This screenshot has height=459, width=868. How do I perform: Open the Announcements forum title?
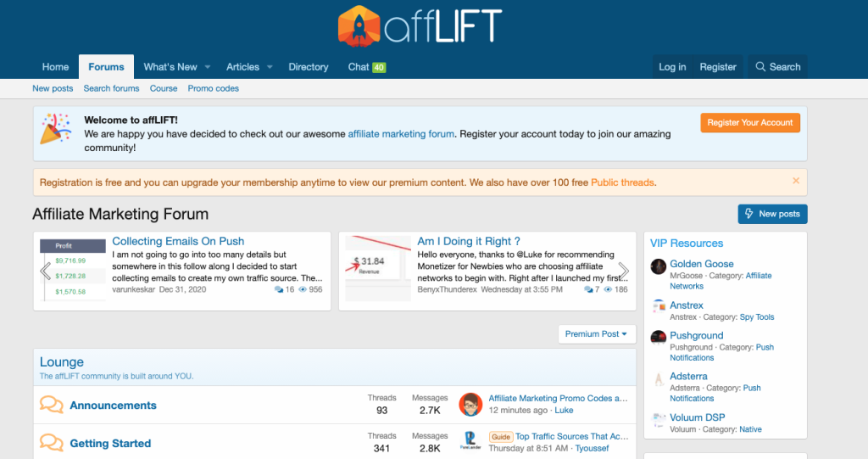[113, 406]
